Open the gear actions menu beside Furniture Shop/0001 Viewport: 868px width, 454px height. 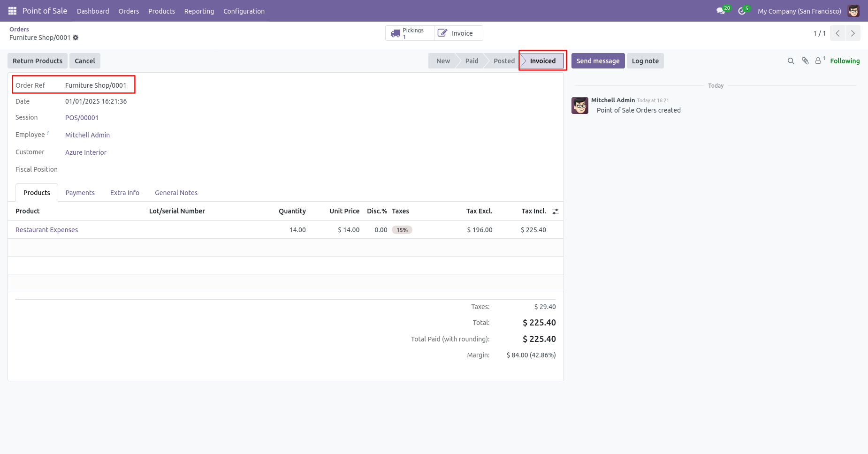pyautogui.click(x=76, y=38)
